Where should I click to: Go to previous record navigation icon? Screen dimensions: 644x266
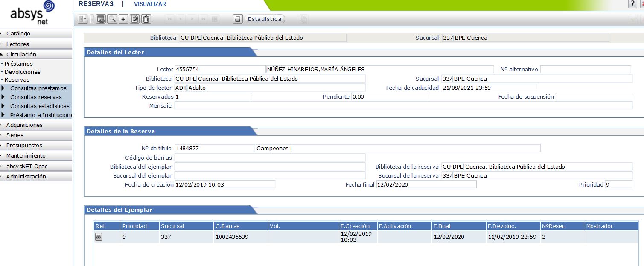[x=181, y=19]
